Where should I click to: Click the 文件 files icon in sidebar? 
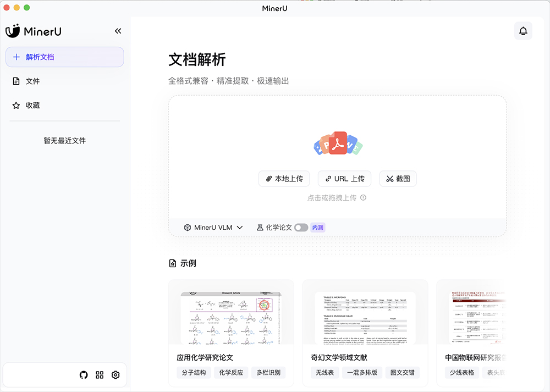(16, 81)
